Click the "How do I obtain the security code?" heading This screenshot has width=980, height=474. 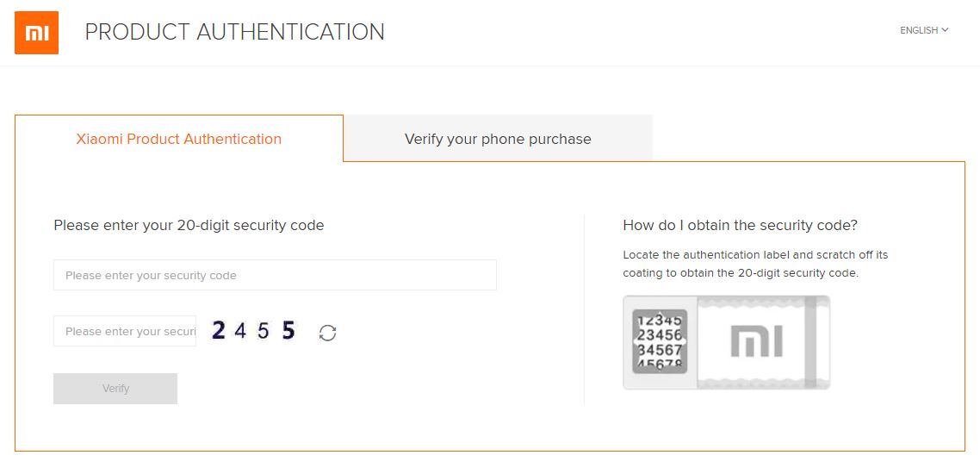click(740, 226)
